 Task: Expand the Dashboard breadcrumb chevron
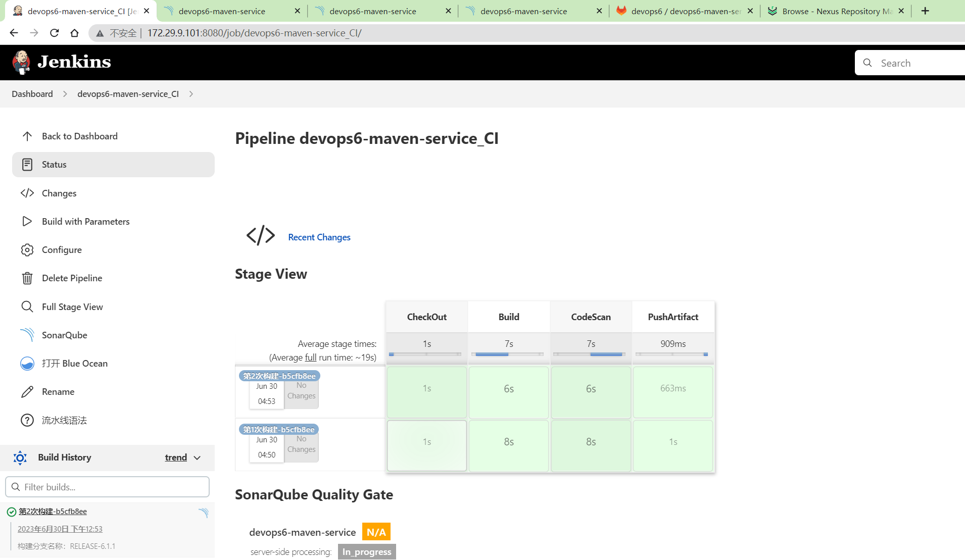65,94
